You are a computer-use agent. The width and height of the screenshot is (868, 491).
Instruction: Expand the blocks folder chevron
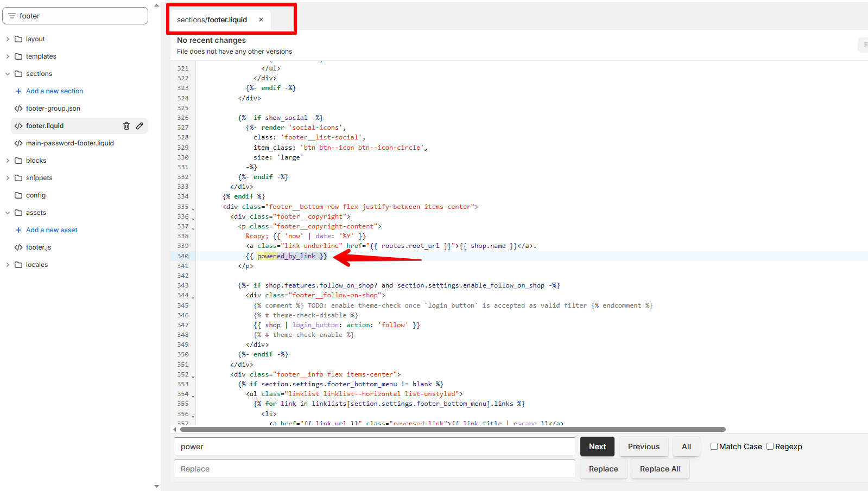point(8,161)
